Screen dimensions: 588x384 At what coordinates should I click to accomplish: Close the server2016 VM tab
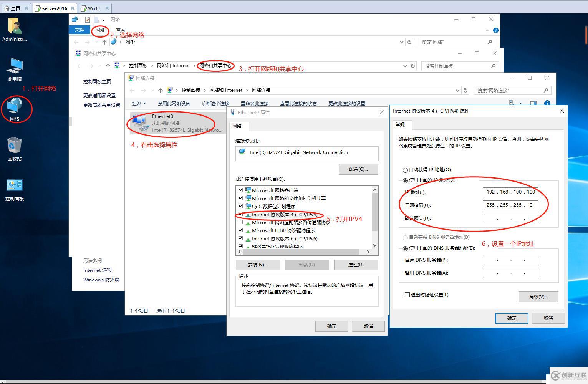(73, 8)
